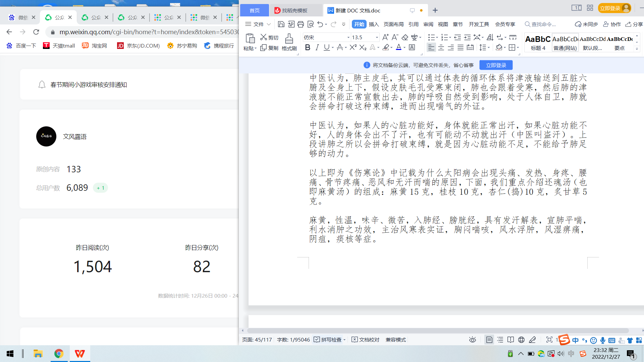Click the clear formatting eraser icon
Image resolution: width=644 pixels, height=362 pixels.
click(x=405, y=37)
